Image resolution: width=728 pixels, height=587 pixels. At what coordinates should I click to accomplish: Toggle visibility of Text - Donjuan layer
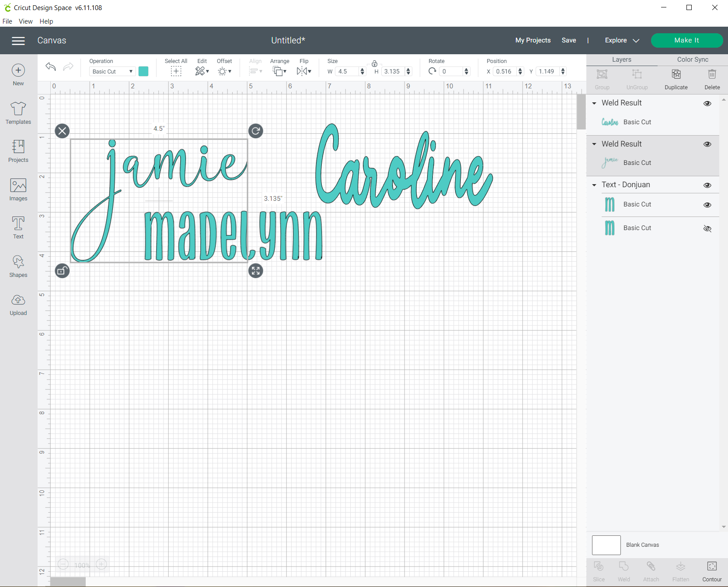707,185
